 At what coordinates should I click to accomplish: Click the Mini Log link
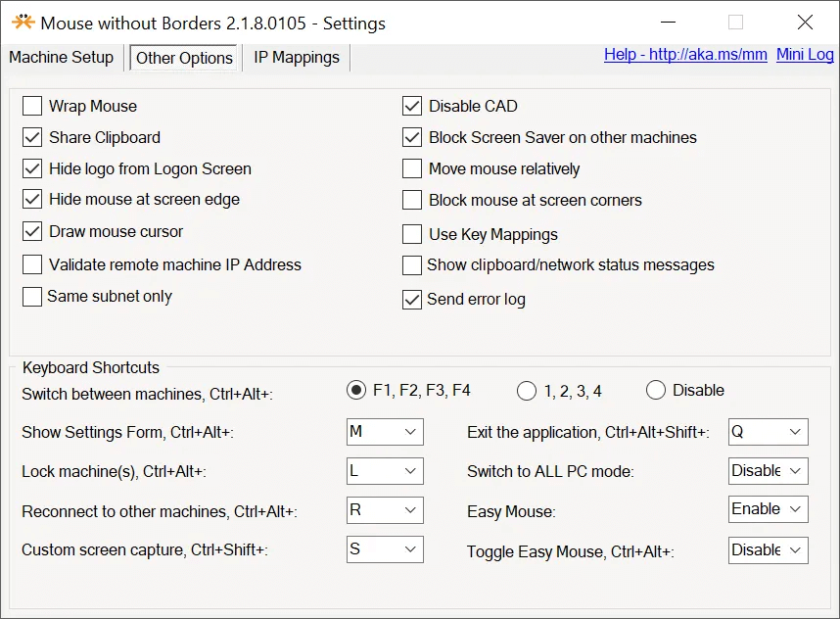[x=805, y=54]
